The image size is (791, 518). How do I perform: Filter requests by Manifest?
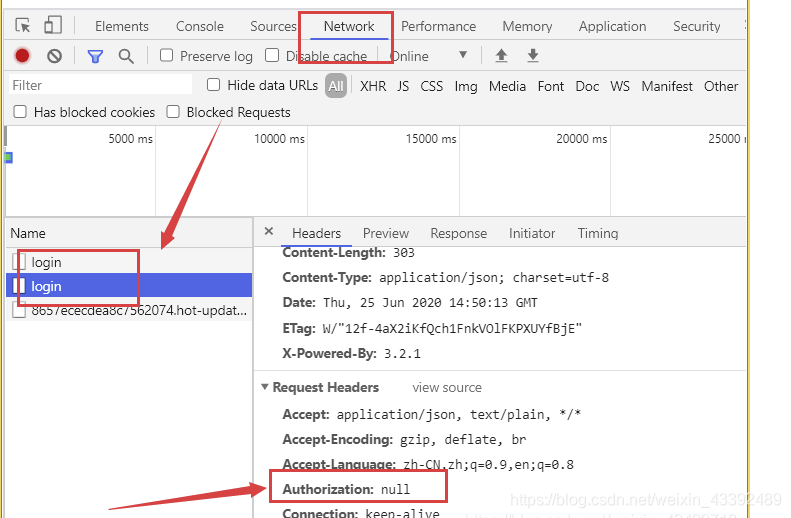point(667,86)
